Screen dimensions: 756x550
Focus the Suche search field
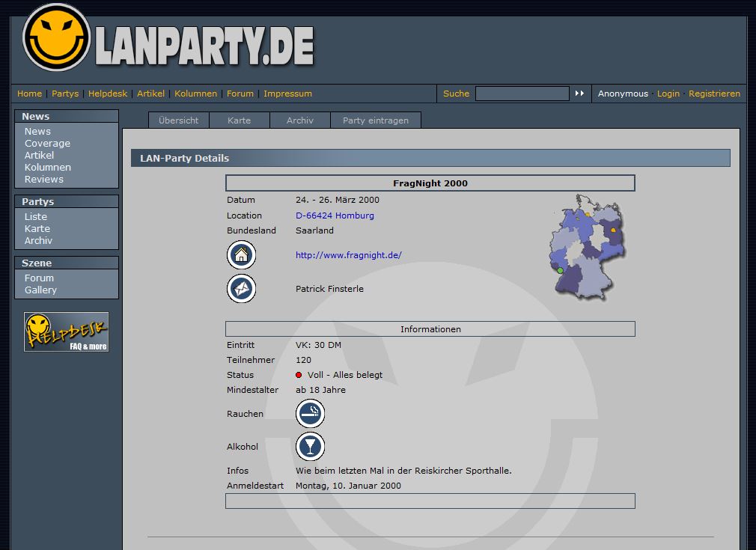[x=522, y=94]
